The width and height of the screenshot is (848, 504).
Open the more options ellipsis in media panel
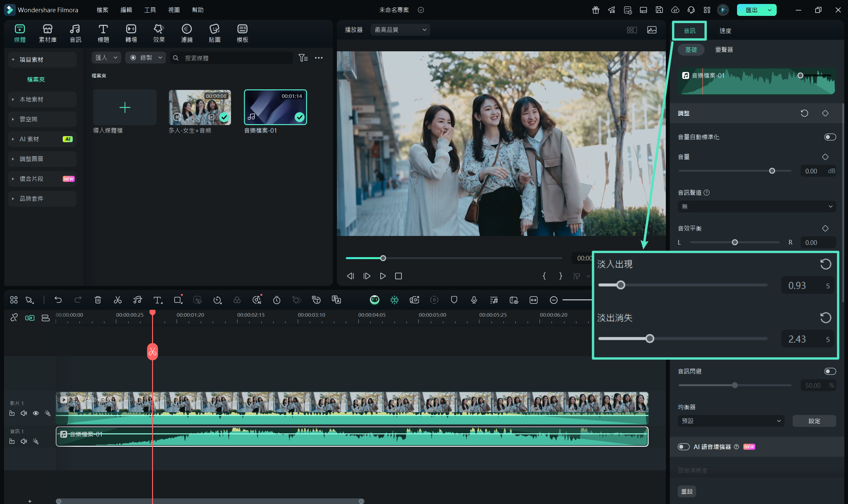tap(318, 58)
